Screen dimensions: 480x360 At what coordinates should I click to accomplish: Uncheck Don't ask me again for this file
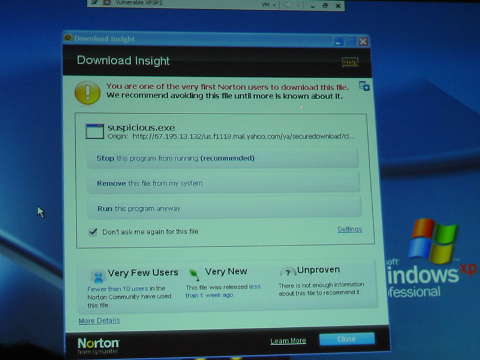[x=93, y=232]
